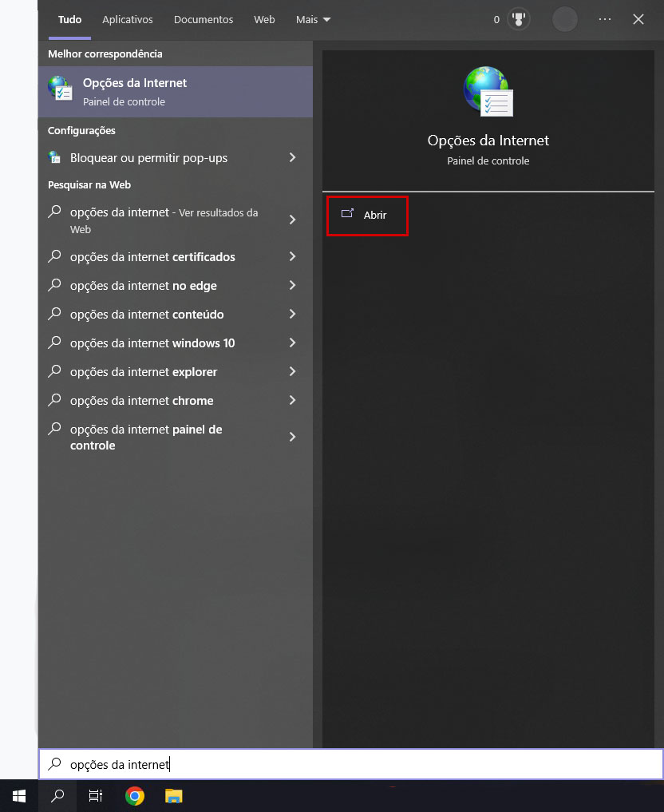
Task: Select 'opções da internet windows 10' suggestion
Action: (x=152, y=343)
